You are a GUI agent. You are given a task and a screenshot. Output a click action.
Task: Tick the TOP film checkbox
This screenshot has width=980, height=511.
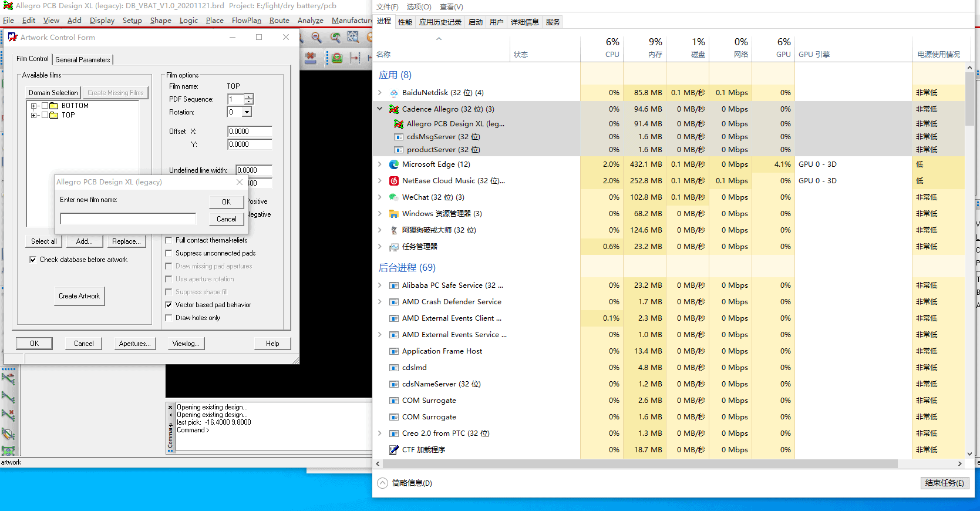[45, 115]
